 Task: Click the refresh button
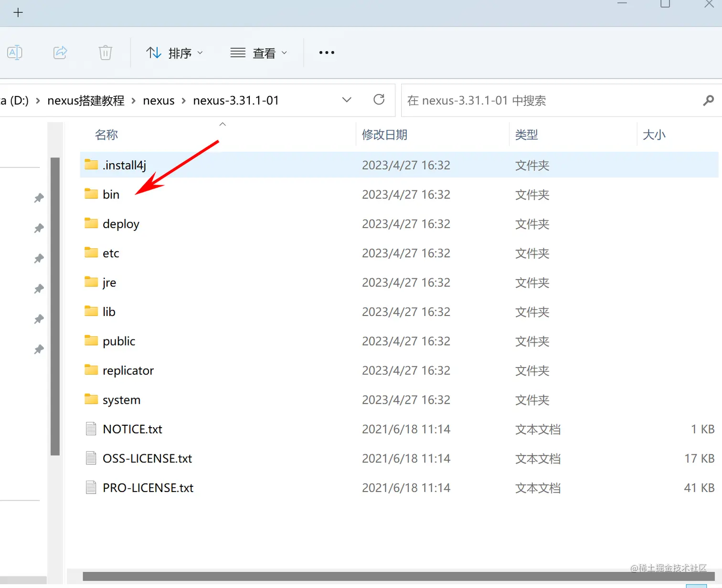pyautogui.click(x=379, y=100)
